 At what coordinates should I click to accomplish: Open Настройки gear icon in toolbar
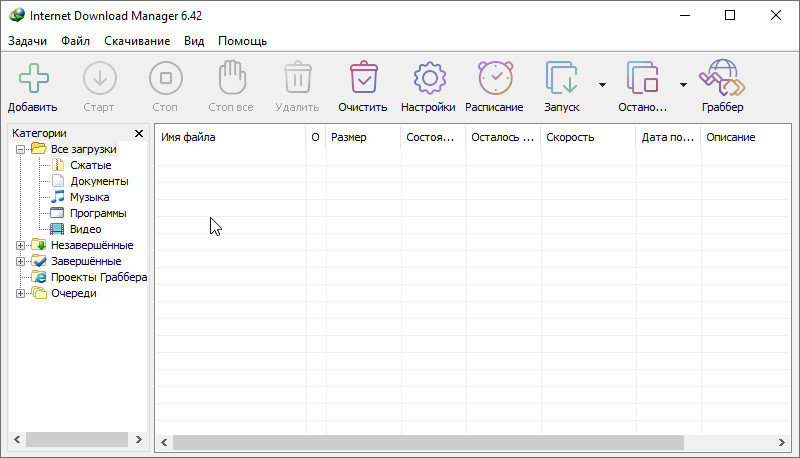(x=428, y=78)
